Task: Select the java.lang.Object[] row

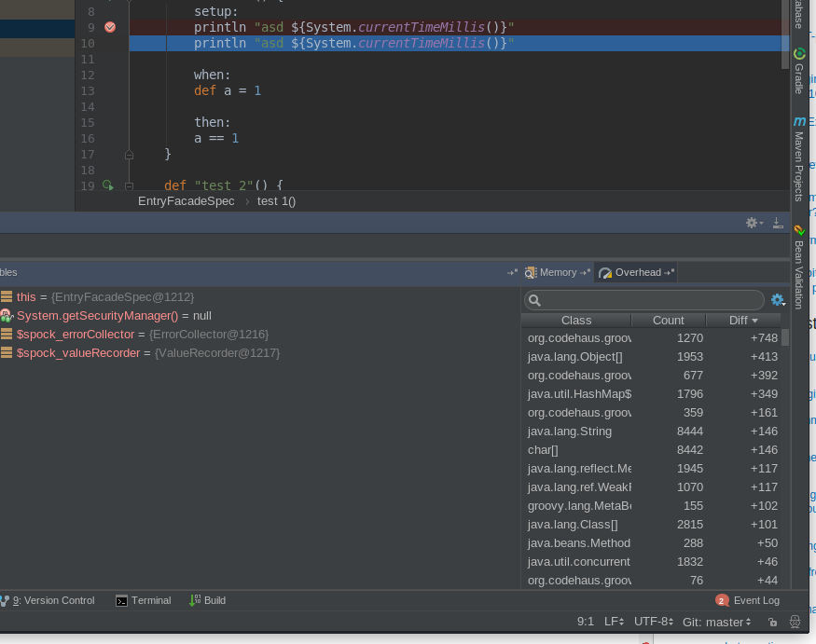Action: 651,357
